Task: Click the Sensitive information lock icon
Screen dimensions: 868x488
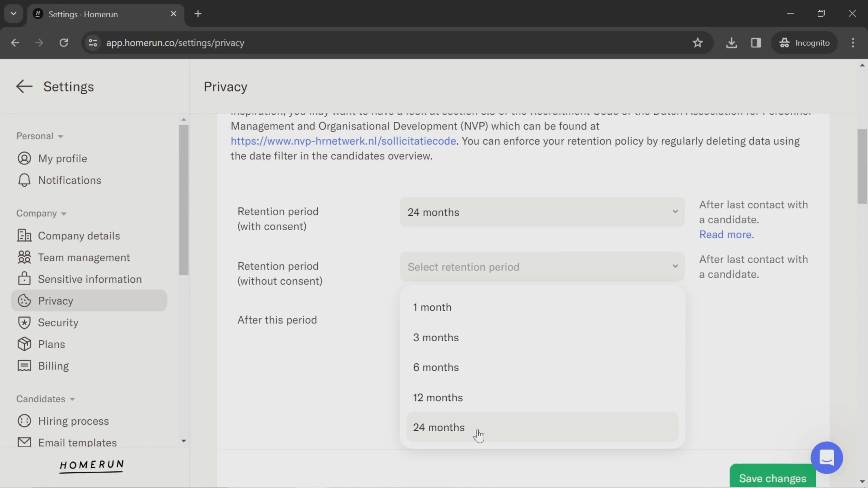Action: pos(24,279)
